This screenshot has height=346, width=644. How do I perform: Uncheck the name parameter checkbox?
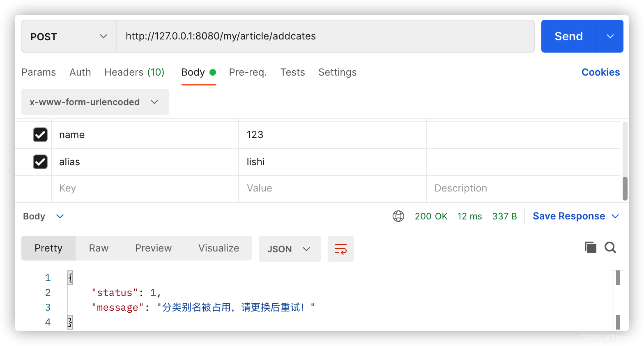click(40, 135)
